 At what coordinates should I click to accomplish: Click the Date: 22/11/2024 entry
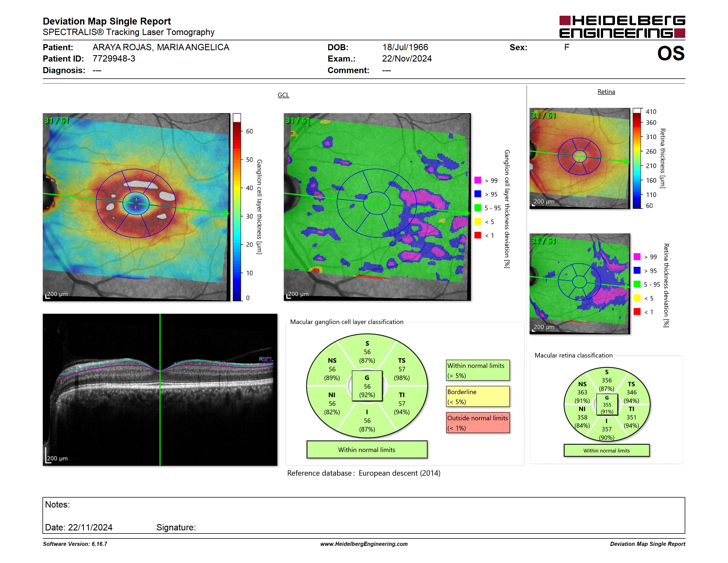coord(79,528)
